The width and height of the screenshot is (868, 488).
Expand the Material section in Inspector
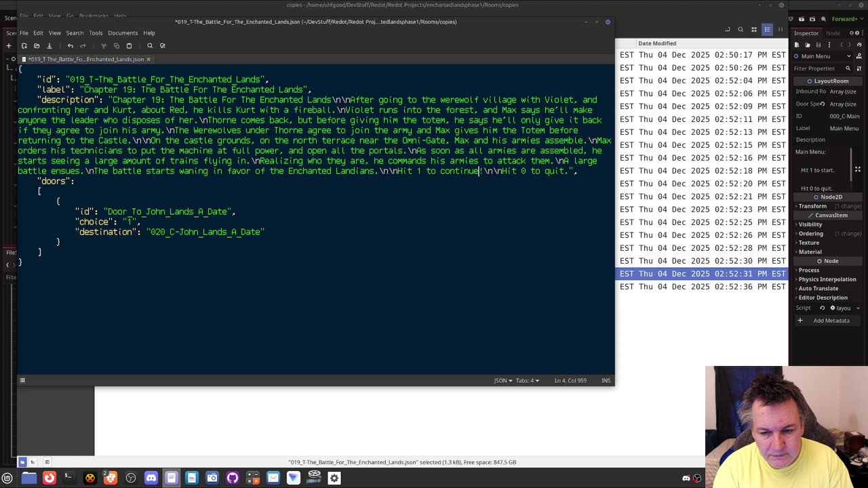[x=810, y=252]
